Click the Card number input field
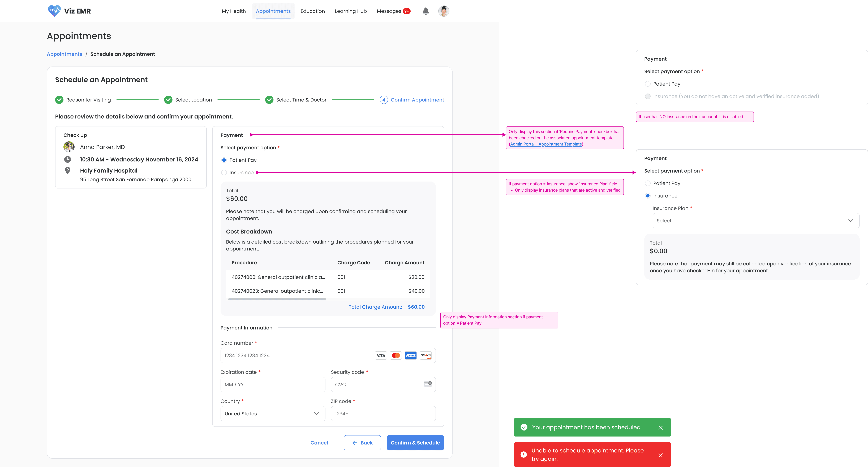Screen dimensions: 868x467 click(297, 356)
